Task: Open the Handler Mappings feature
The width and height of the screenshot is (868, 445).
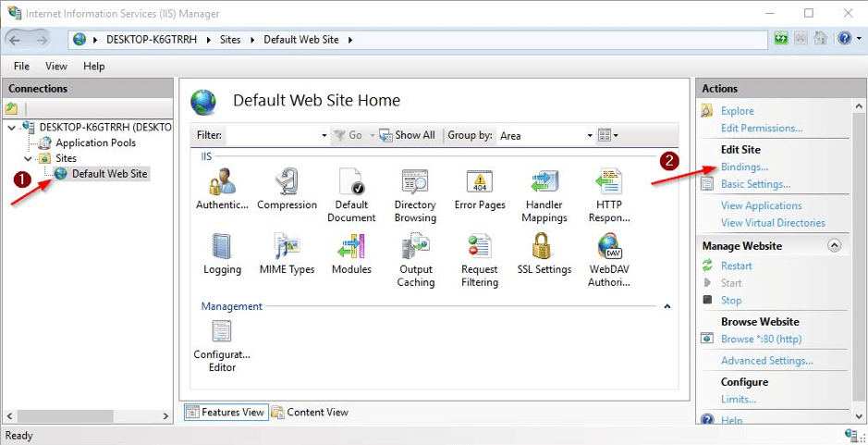Action: coord(544,196)
